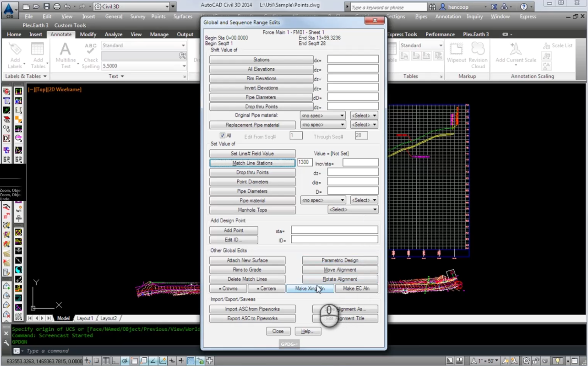The width and height of the screenshot is (588, 366).
Task: Click the Match Line Stations button
Action: [252, 163]
